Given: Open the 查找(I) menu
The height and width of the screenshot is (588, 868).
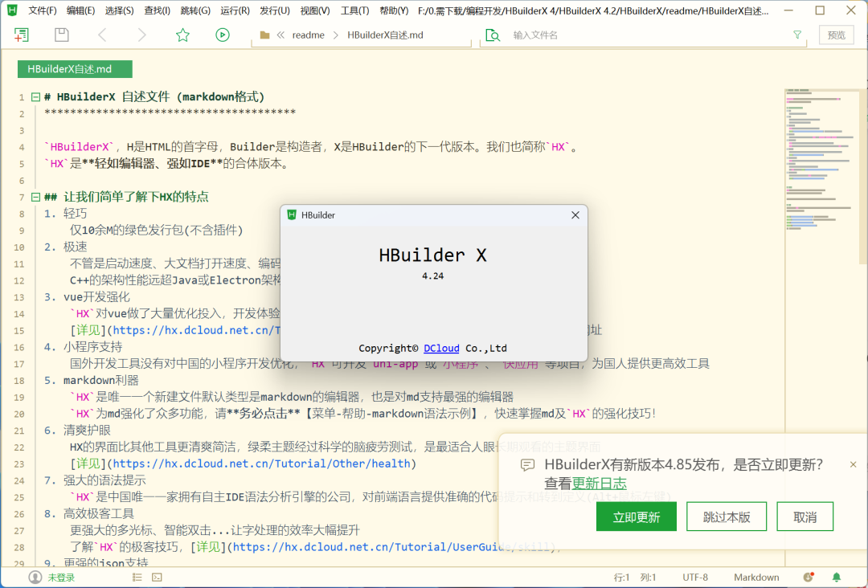Looking at the screenshot, I should (158, 10).
